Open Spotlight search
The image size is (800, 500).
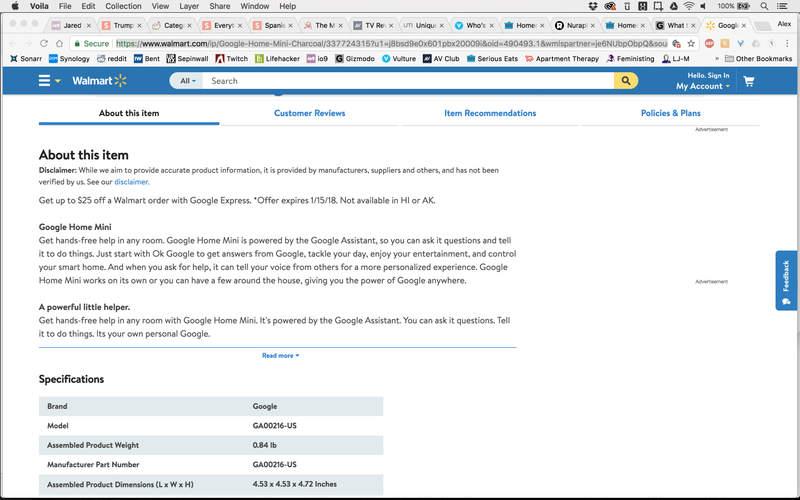[764, 6]
